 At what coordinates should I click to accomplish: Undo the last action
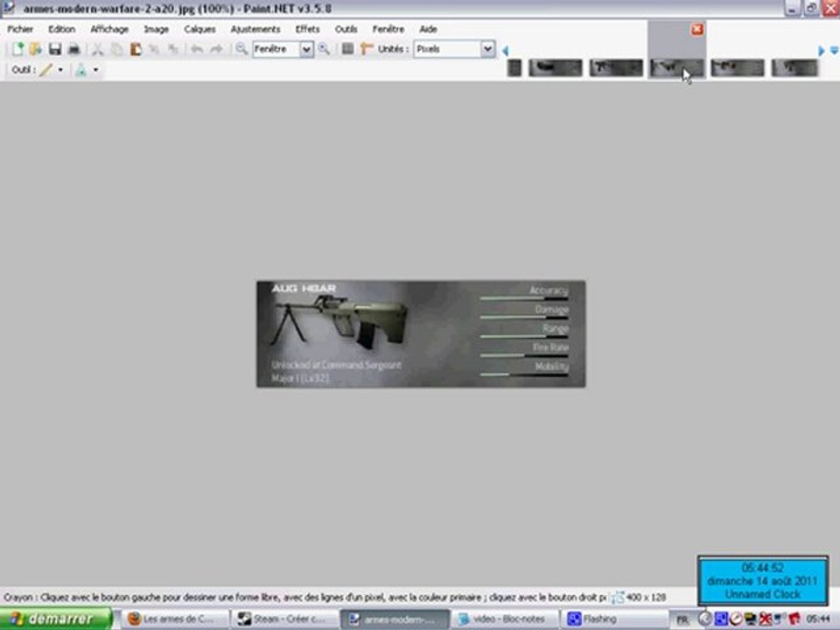click(x=197, y=49)
